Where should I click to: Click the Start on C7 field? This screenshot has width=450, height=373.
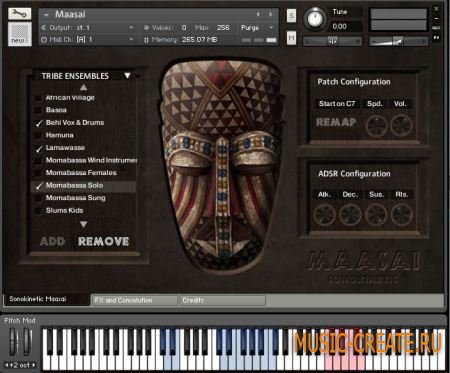tap(337, 104)
